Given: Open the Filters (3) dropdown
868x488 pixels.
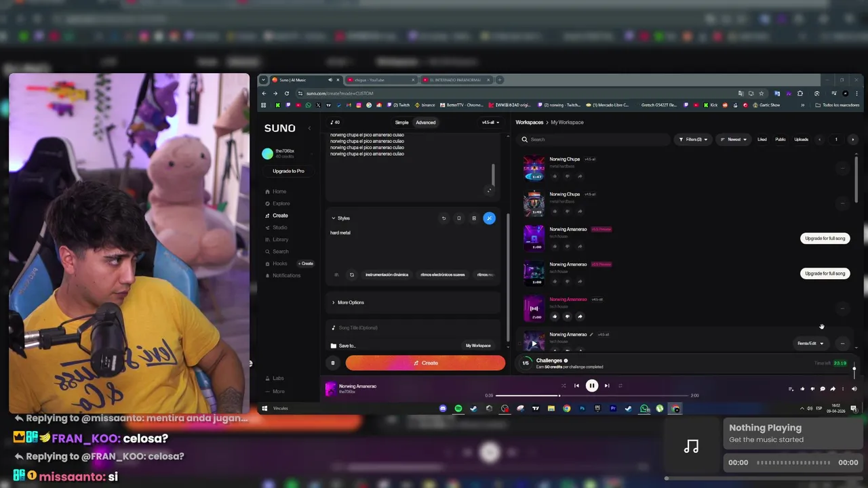Looking at the screenshot, I should (x=693, y=140).
